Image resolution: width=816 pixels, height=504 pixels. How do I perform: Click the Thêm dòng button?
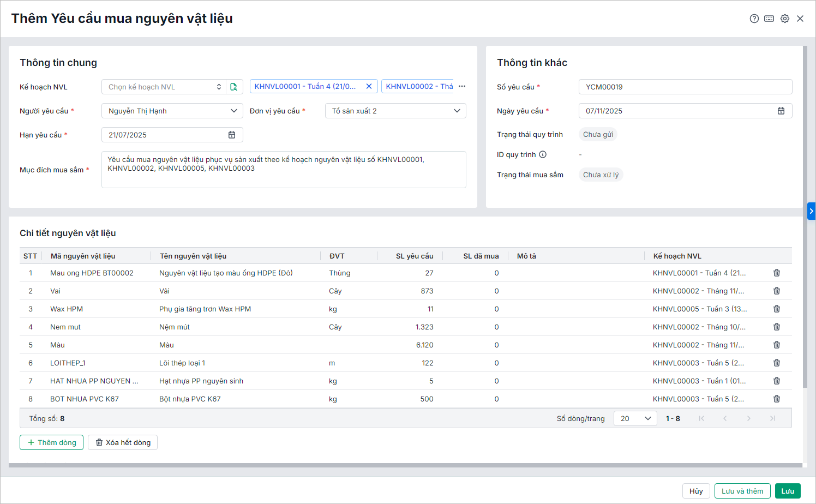click(52, 442)
